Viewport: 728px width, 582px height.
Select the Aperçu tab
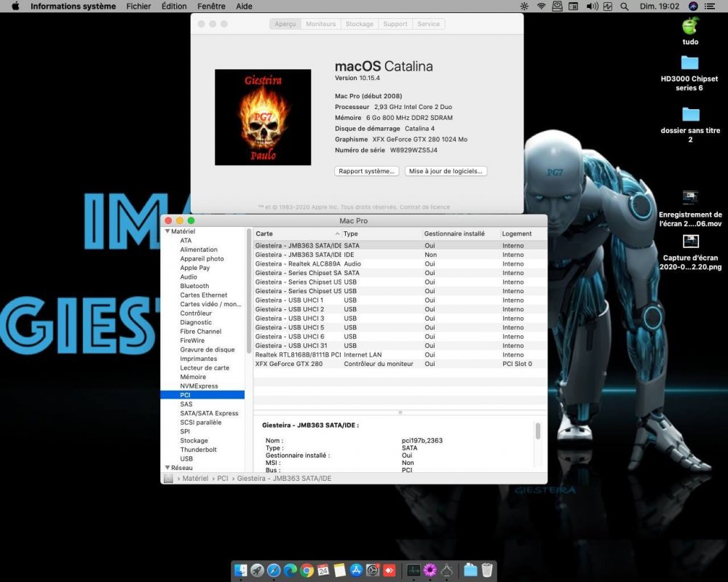click(285, 24)
